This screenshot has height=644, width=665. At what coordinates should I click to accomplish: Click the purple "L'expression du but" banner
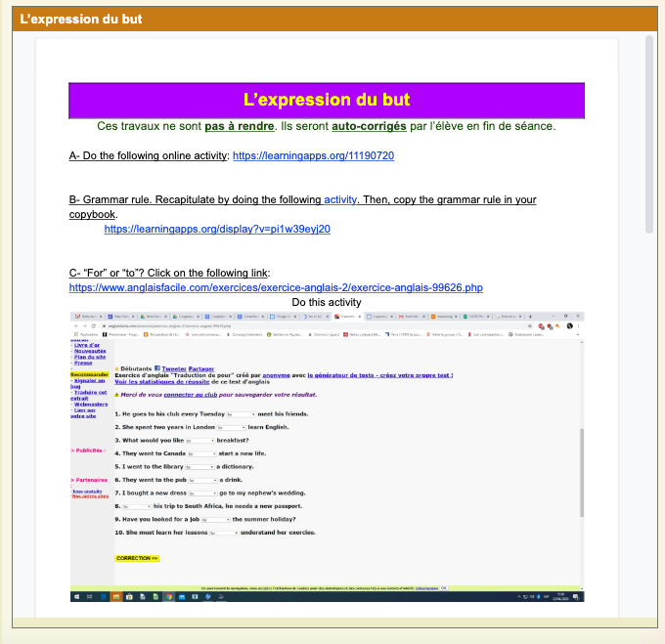pos(326,100)
